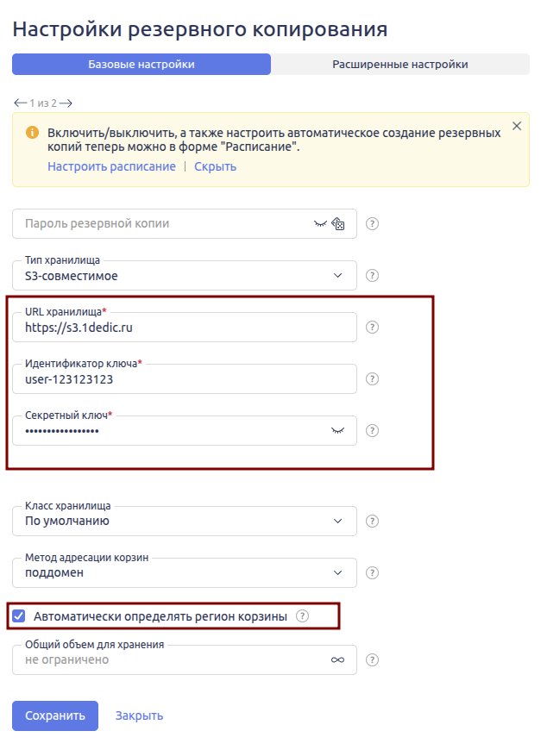Click the infinity icon in total storage field
This screenshot has width=547, height=756.
point(337,659)
